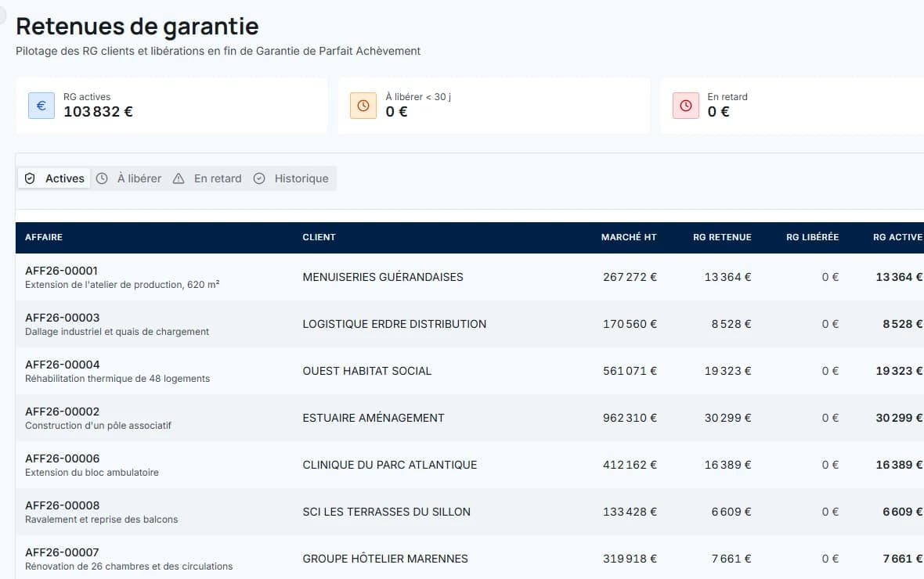
Task: Sort by the RG LIBÉRÉE column header
Action: pos(812,237)
